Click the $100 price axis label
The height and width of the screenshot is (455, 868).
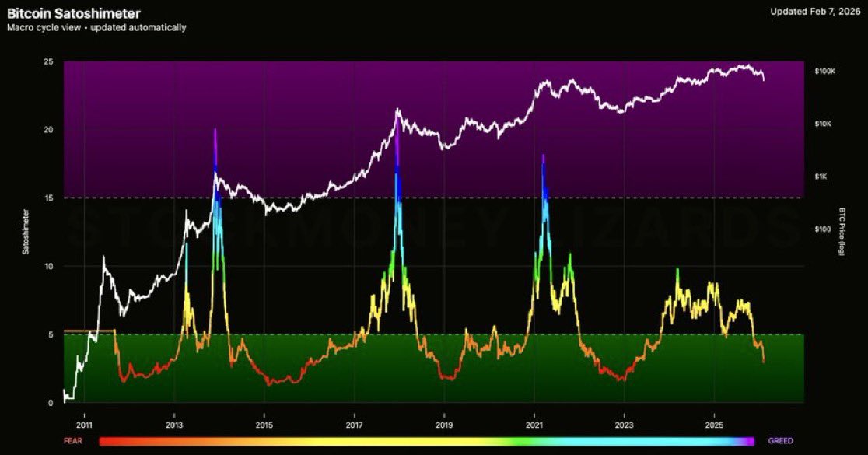tap(823, 229)
